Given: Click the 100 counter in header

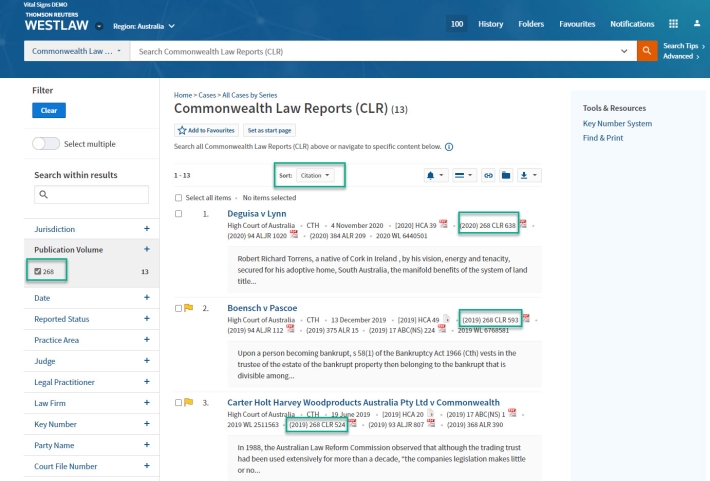Looking at the screenshot, I should pos(456,24).
